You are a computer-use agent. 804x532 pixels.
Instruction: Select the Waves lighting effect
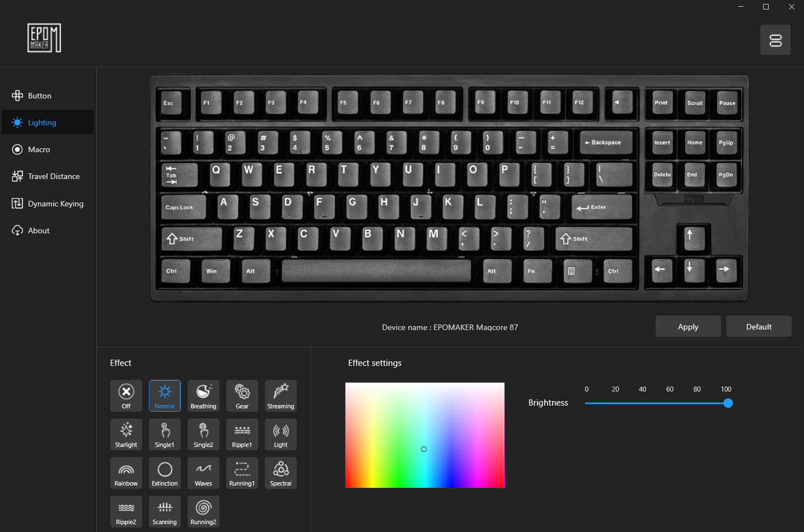(x=203, y=473)
